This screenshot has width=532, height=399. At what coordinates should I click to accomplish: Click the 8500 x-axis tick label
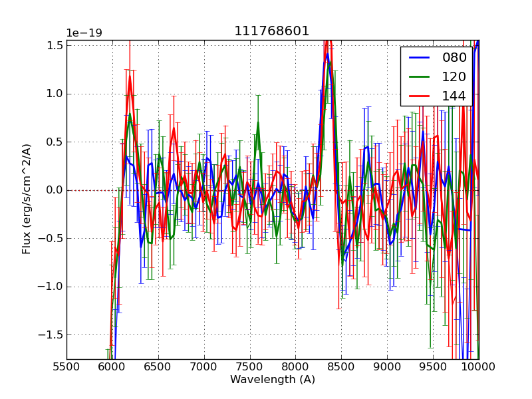(x=341, y=366)
